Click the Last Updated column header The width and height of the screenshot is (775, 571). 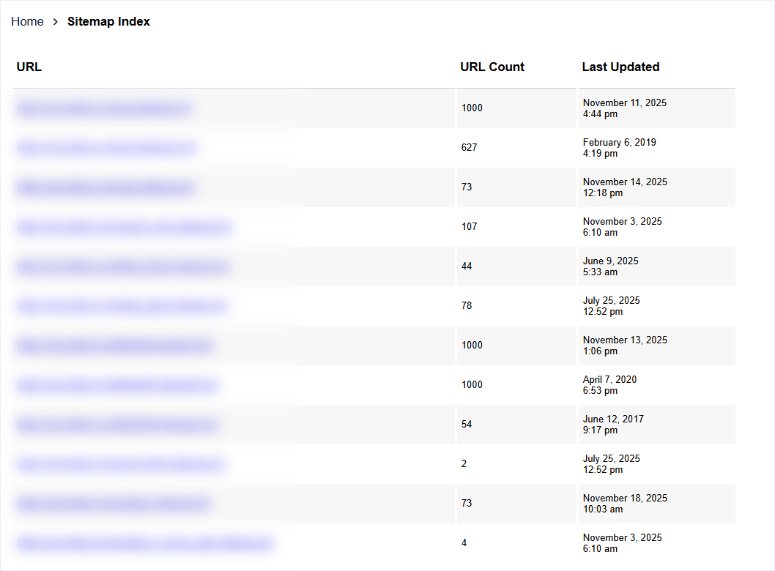coord(620,67)
